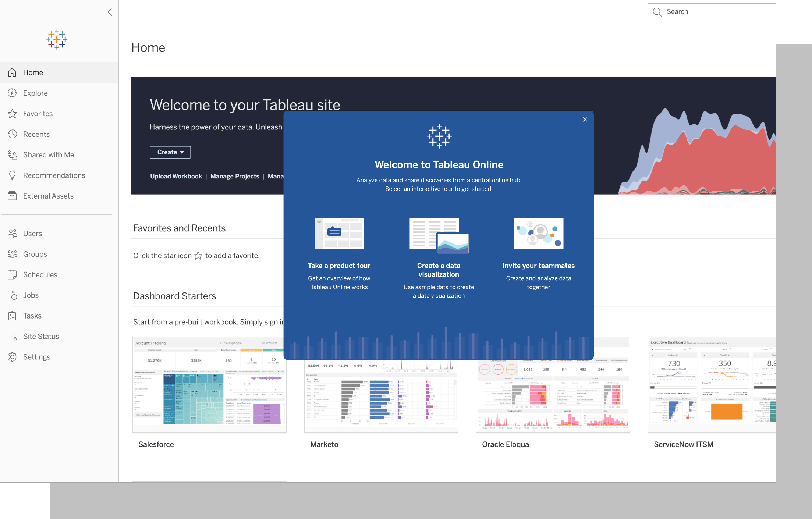Image resolution: width=812 pixels, height=519 pixels.
Task: Open the Favorites menu item
Action: (x=38, y=114)
